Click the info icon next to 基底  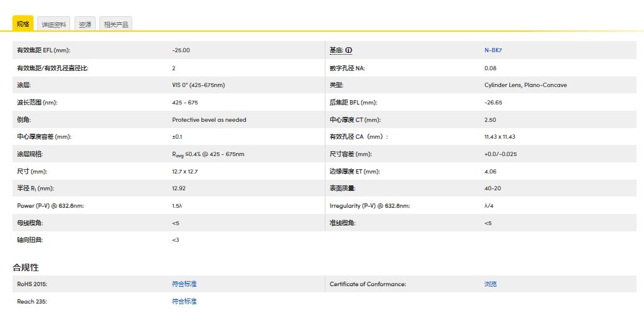348,50
